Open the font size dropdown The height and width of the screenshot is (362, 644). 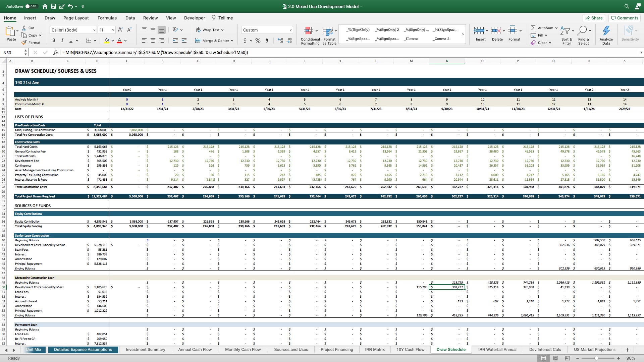click(x=113, y=30)
